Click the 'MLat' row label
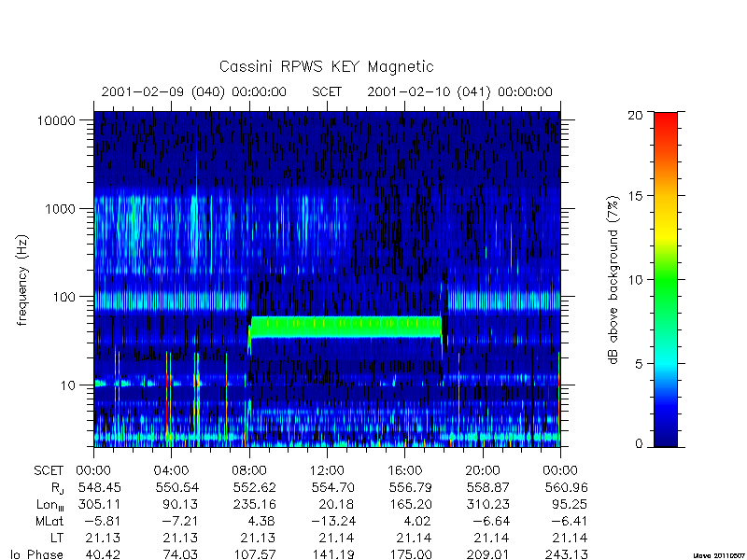 click(49, 521)
